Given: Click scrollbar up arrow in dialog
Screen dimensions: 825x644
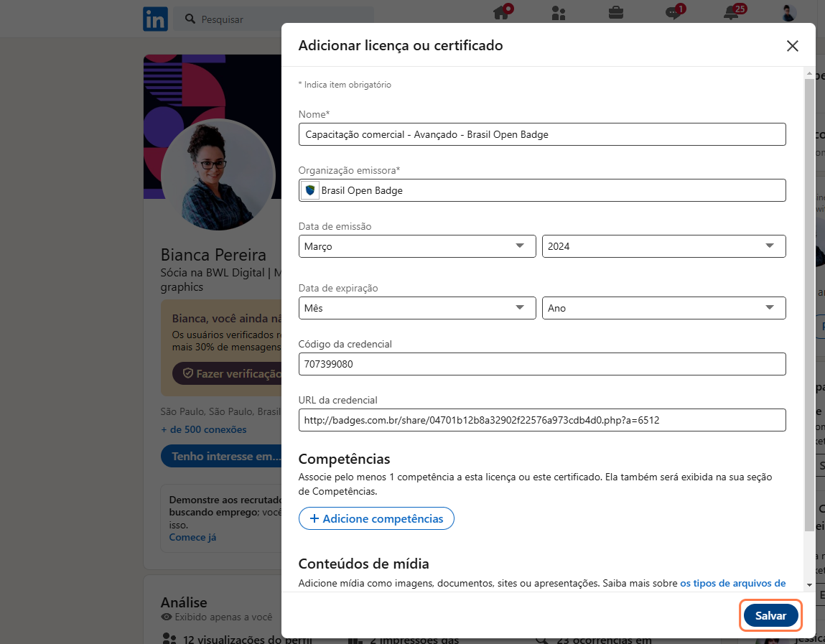Looking at the screenshot, I should pos(809,73).
